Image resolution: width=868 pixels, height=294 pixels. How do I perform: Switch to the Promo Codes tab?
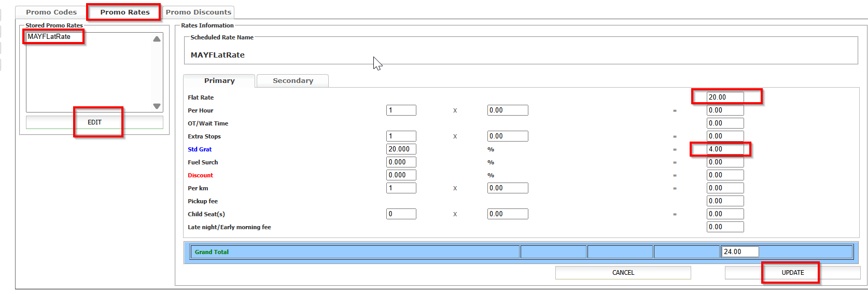click(x=51, y=12)
